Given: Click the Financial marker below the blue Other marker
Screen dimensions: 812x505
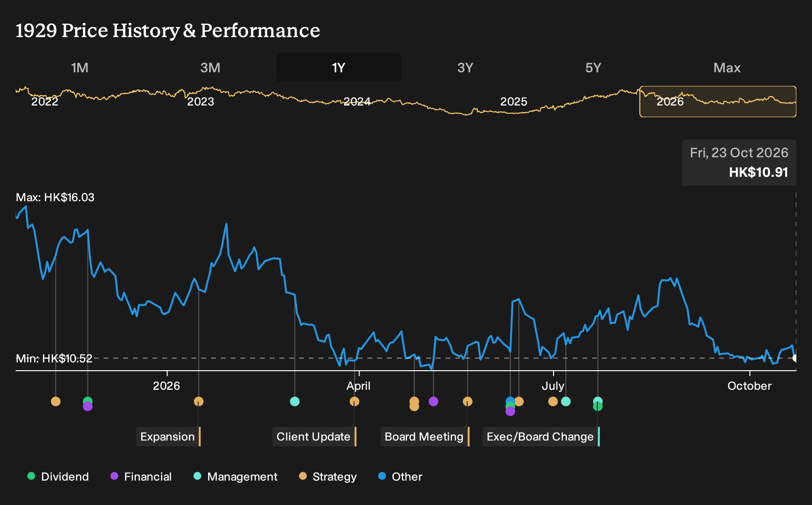Looking at the screenshot, I should point(510,412).
